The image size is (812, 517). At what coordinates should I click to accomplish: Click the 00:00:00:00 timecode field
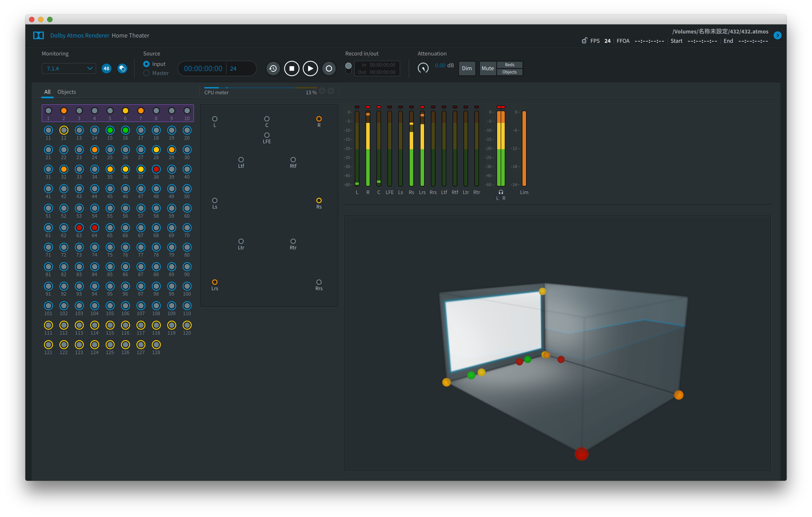click(203, 68)
